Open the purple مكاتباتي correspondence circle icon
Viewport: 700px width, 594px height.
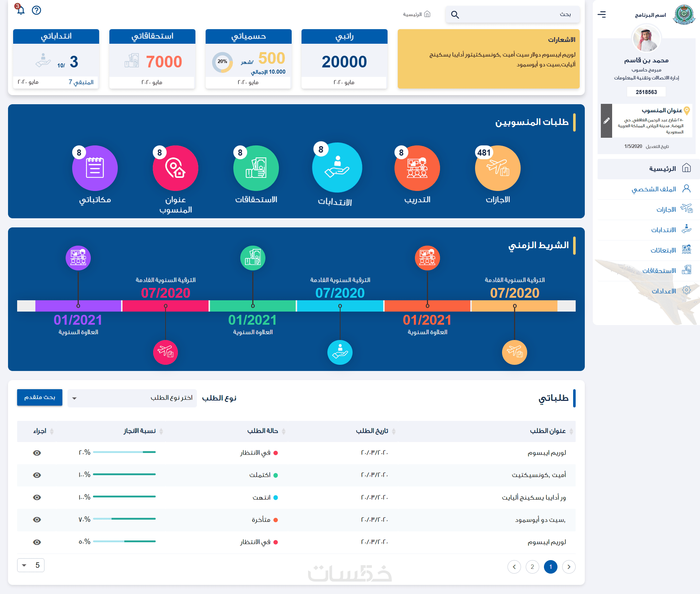(x=95, y=168)
